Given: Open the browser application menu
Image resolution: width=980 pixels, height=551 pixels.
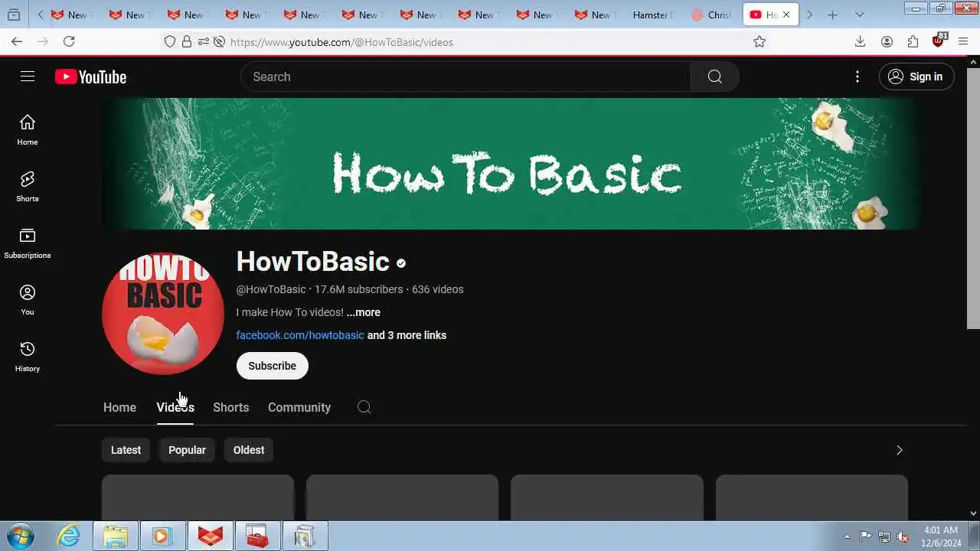Looking at the screenshot, I should pos(964,41).
